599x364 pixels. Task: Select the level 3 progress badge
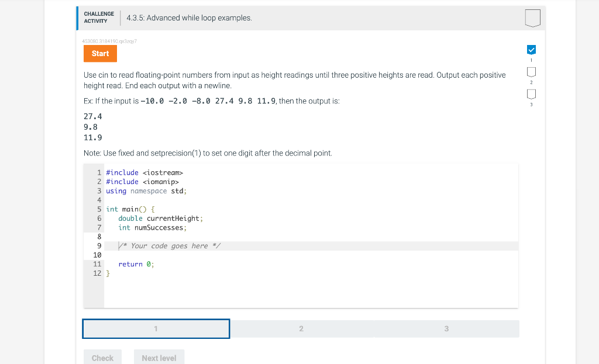coord(531,93)
